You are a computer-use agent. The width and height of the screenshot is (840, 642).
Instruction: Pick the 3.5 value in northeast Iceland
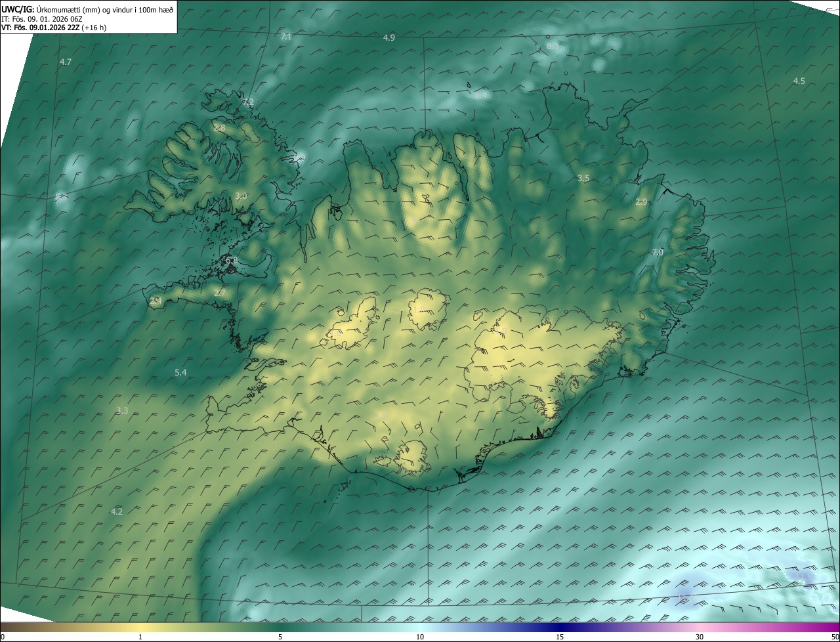click(x=583, y=179)
